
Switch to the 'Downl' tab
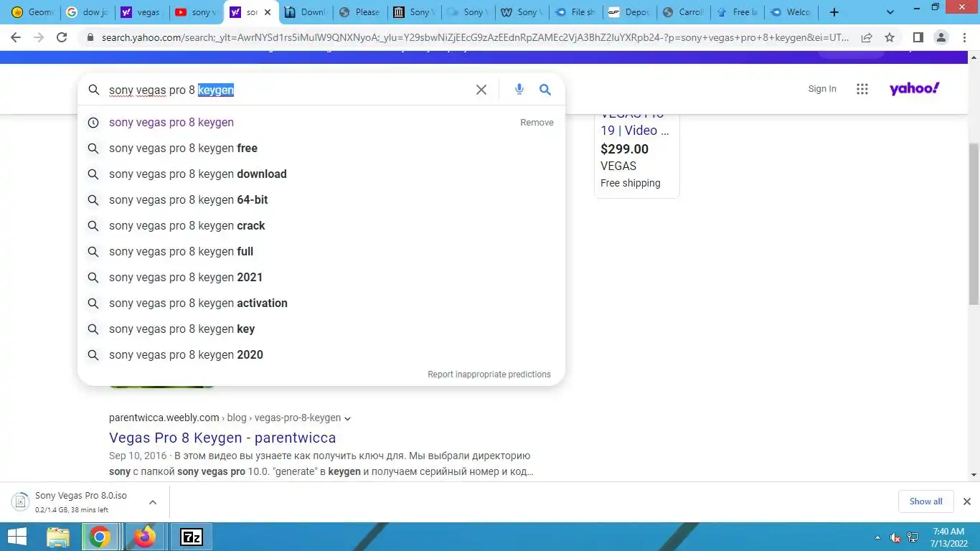pos(305,12)
